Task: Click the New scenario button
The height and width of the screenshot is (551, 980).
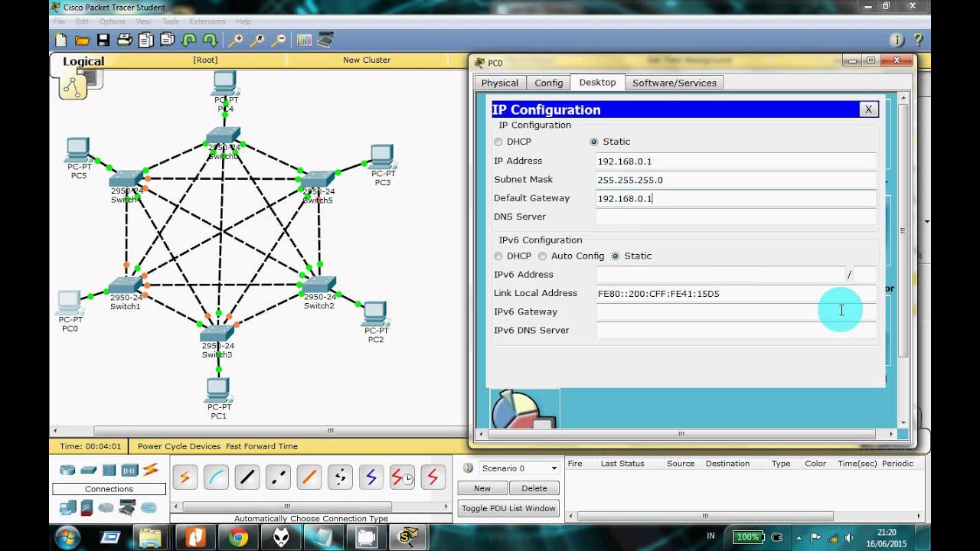Action: coord(482,488)
